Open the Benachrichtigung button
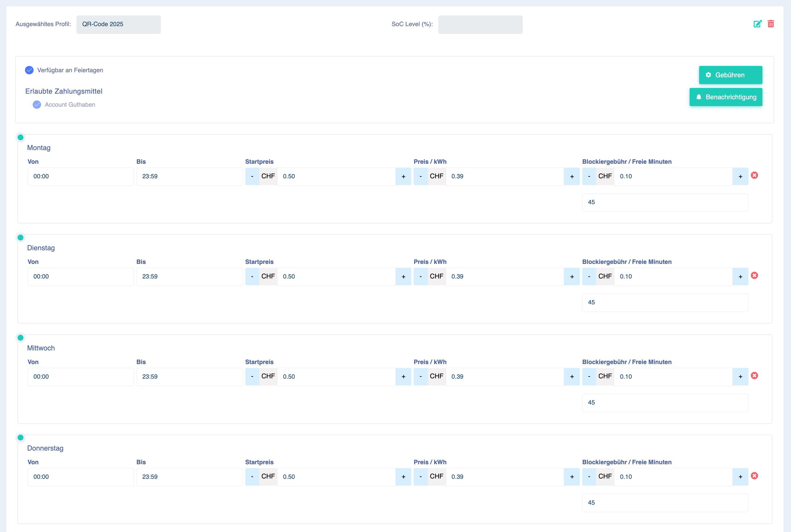 point(726,97)
